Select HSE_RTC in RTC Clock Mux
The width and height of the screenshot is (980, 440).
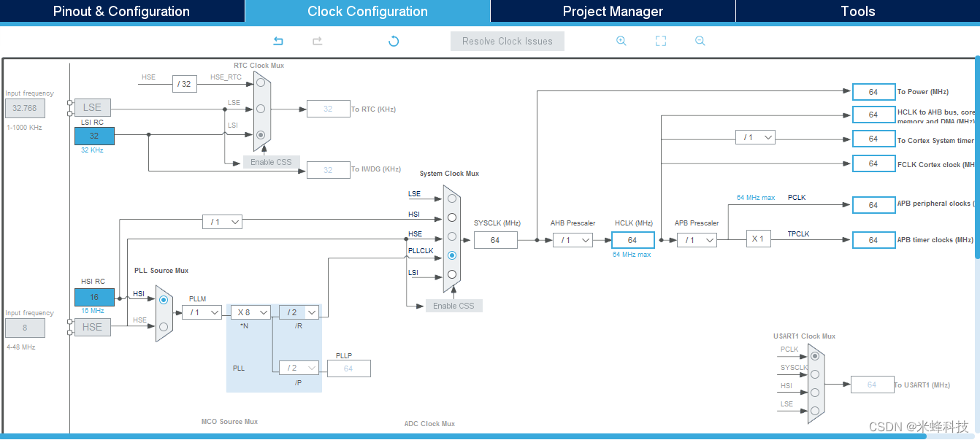click(261, 82)
